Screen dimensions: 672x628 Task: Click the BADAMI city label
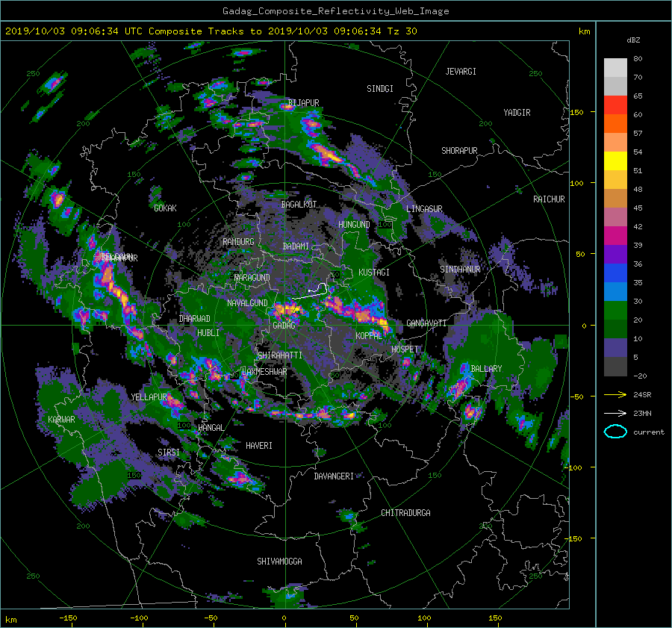296,246
